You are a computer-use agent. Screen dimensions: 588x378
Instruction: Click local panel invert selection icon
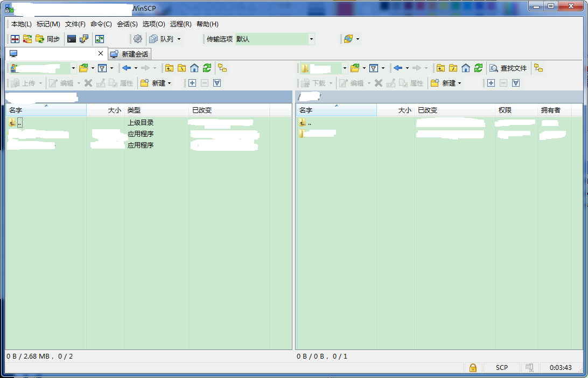pyautogui.click(x=217, y=83)
